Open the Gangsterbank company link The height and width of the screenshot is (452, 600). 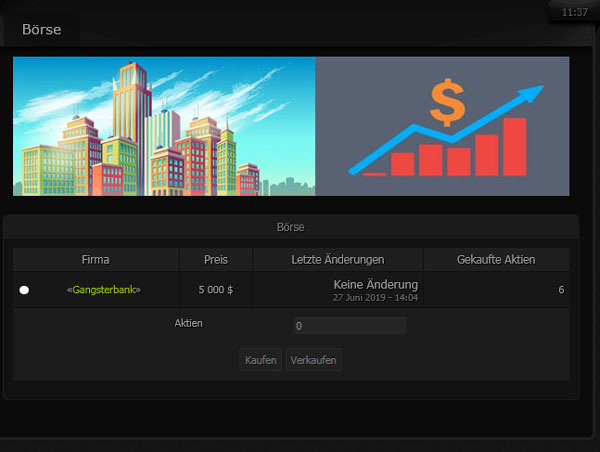[104, 290]
